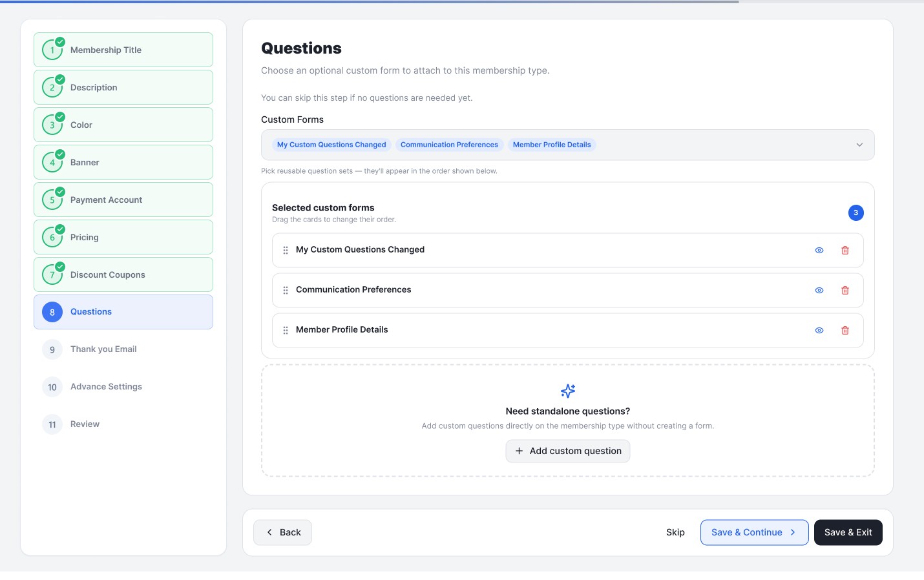924x580 pixels.
Task: Click the top progress bar
Action: tap(462, 1)
